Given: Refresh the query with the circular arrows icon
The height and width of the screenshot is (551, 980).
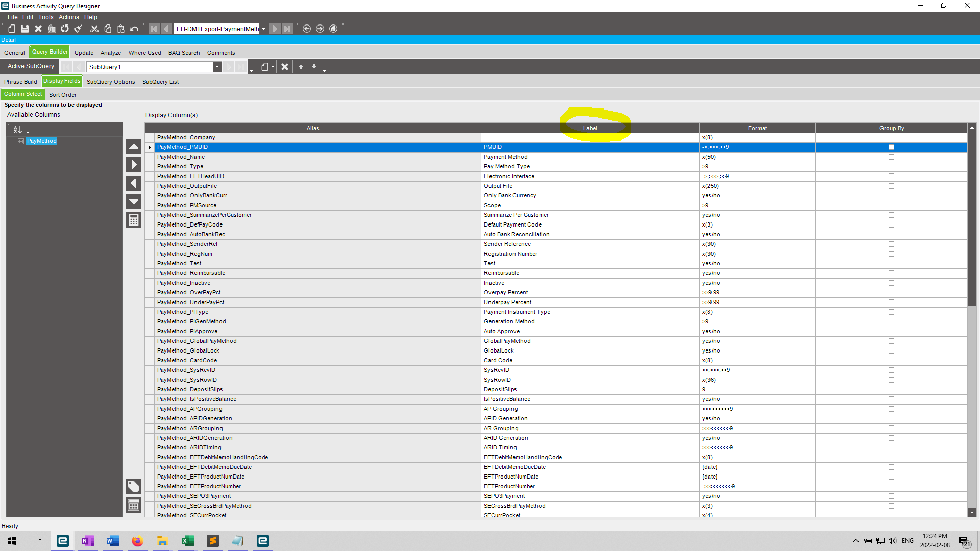Looking at the screenshot, I should click(x=65, y=29).
